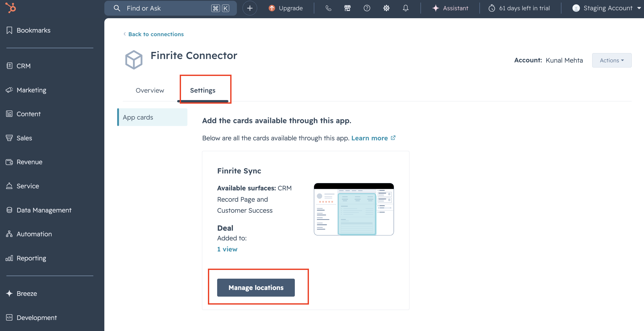This screenshot has height=331, width=644.
Task: Click into Find or Ask search field
Action: [x=170, y=8]
